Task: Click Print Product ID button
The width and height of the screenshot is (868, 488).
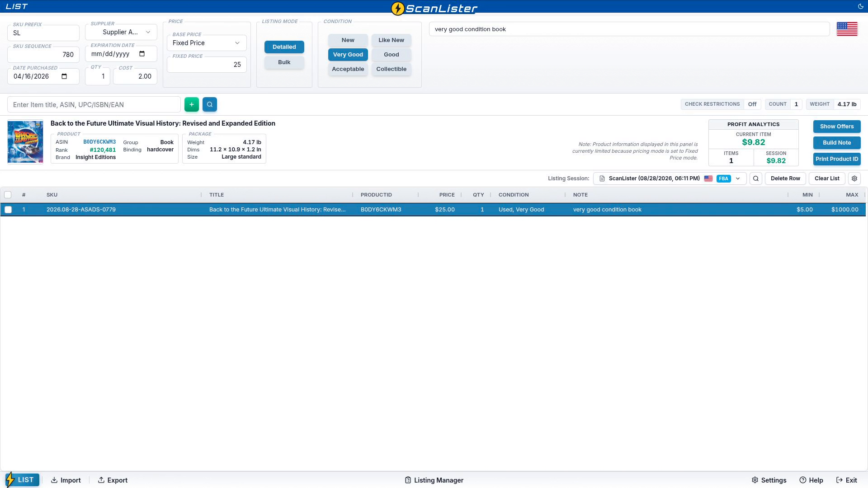Action: pyautogui.click(x=837, y=159)
